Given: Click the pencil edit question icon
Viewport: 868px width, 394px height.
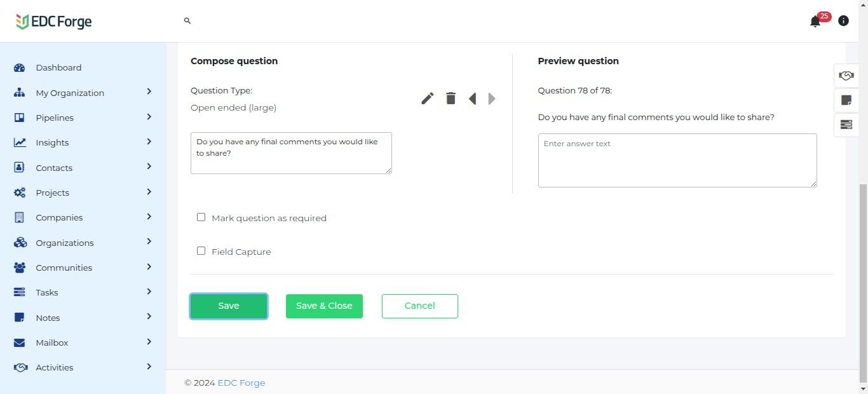Looking at the screenshot, I should click(428, 98).
